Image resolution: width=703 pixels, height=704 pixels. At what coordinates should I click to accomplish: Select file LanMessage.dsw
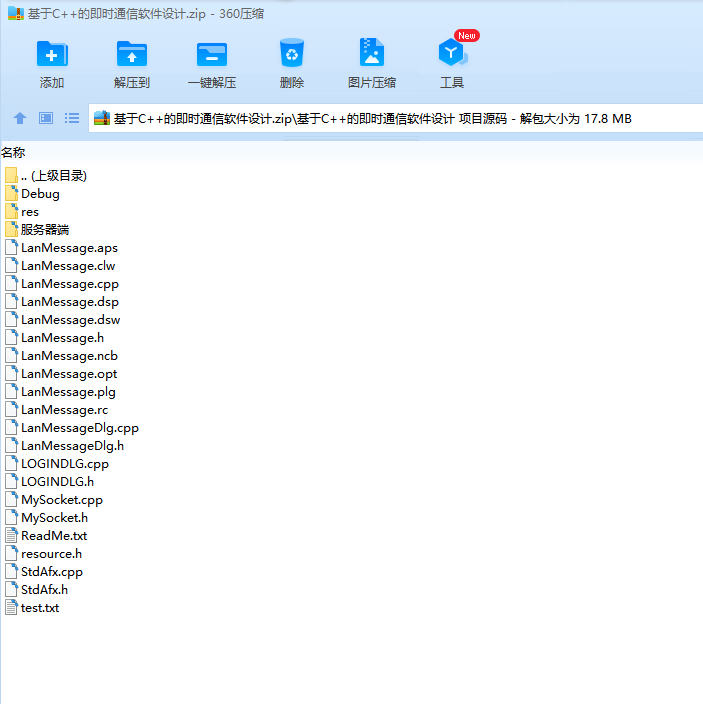63,319
